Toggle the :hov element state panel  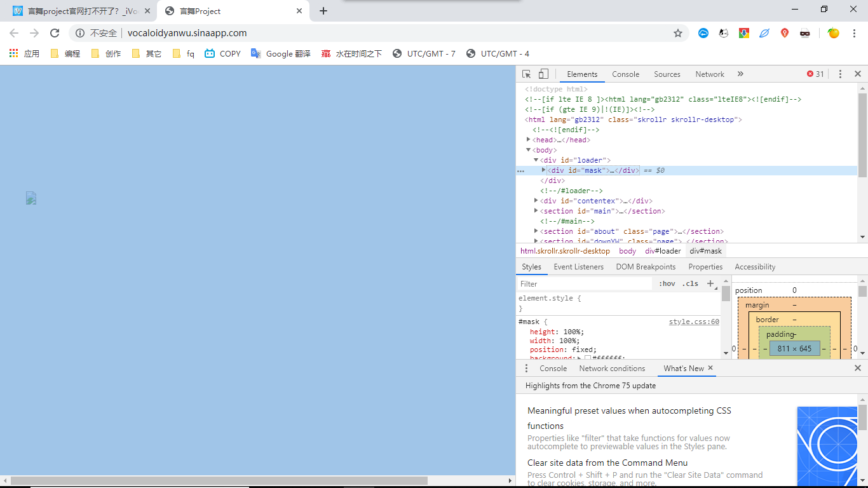coord(667,284)
